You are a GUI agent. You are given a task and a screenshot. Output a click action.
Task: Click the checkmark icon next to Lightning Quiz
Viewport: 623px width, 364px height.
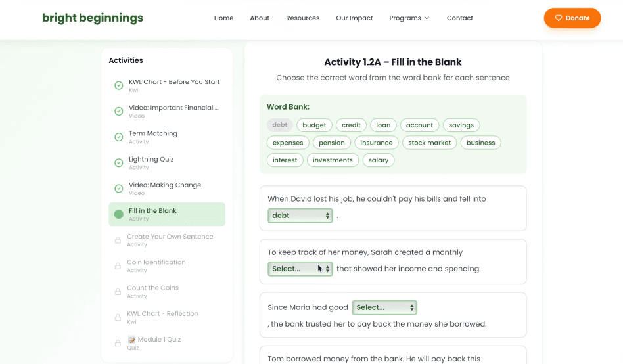[x=119, y=162]
